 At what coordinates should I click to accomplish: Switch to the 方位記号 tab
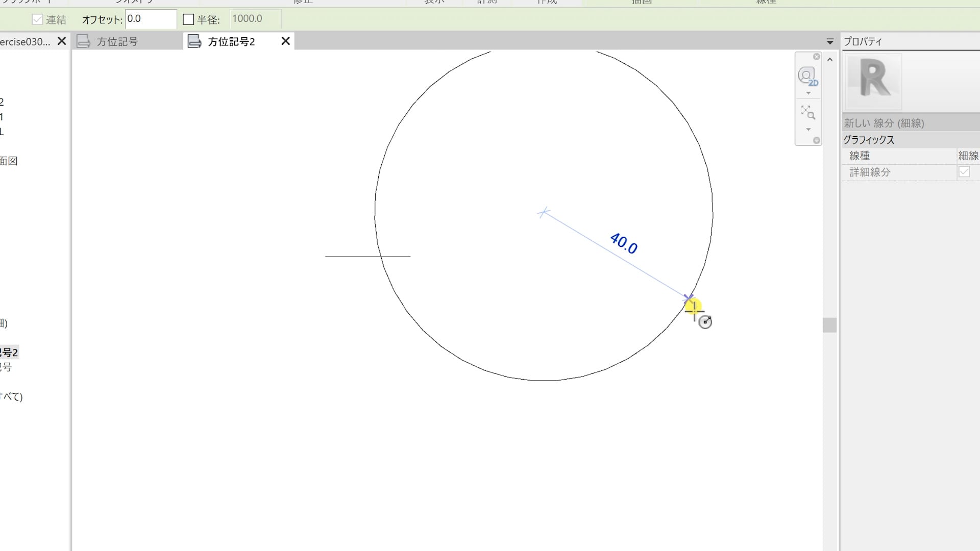click(x=117, y=41)
